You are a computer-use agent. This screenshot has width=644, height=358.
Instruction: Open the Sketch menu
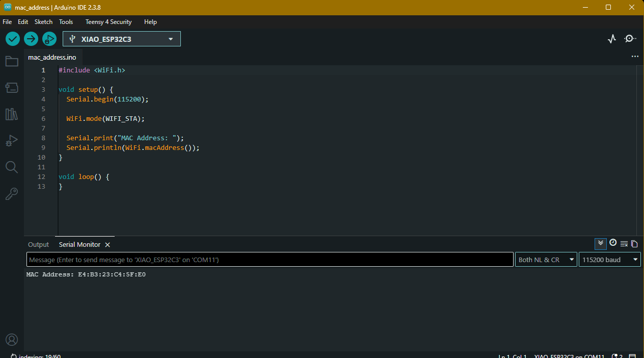pyautogui.click(x=43, y=22)
